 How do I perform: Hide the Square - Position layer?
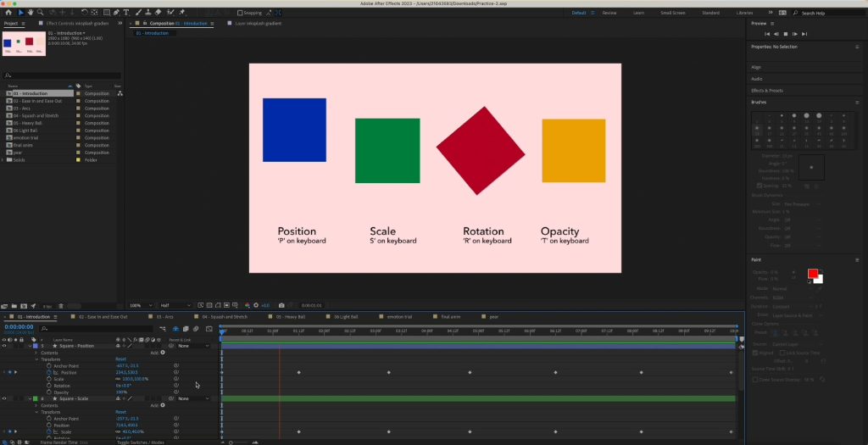4,346
